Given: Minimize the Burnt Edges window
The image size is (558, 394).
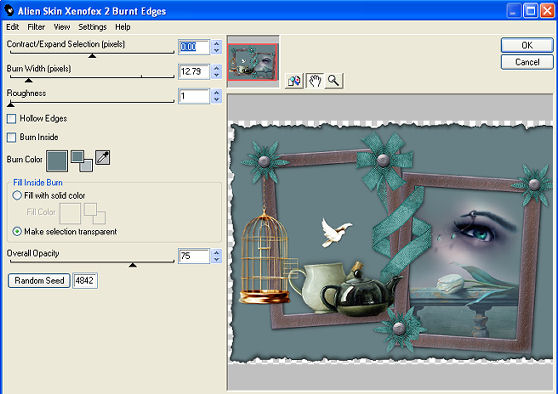Looking at the screenshot, I should pos(513,11).
